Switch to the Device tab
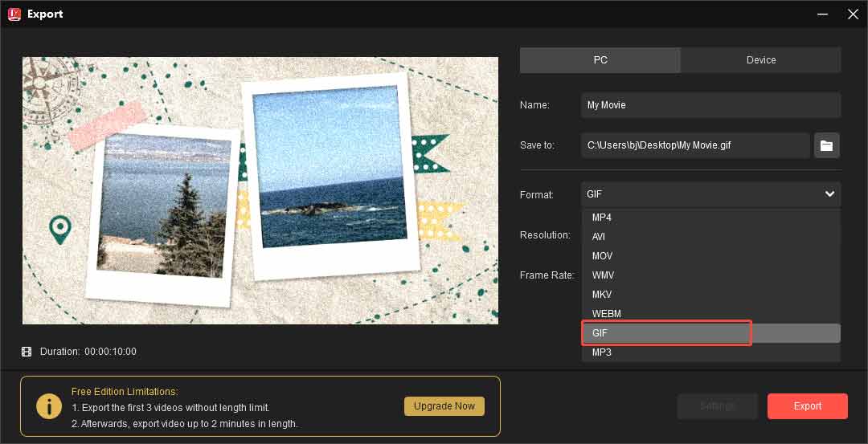This screenshot has width=868, height=444. 760,59
